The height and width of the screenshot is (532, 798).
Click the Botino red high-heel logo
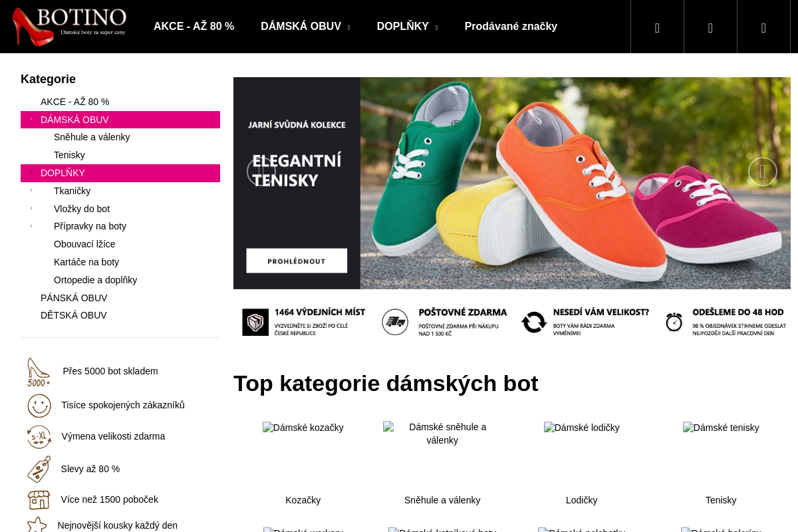pyautogui.click(x=69, y=27)
